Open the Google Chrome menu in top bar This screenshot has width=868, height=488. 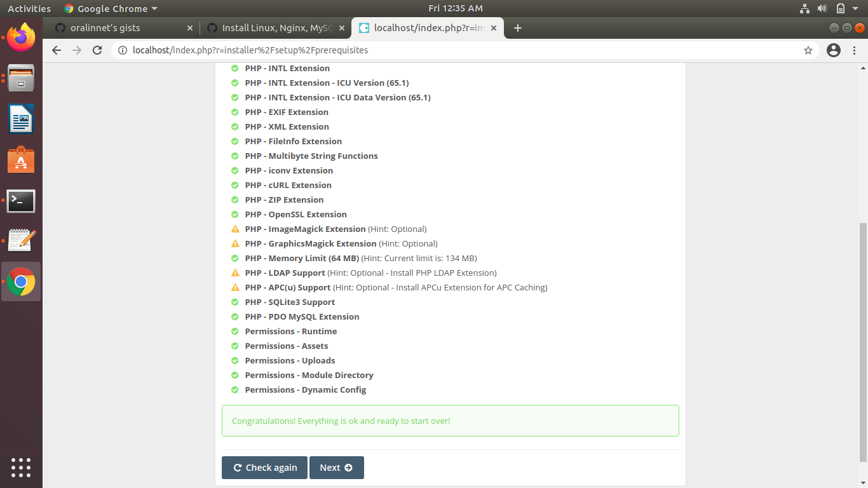110,8
